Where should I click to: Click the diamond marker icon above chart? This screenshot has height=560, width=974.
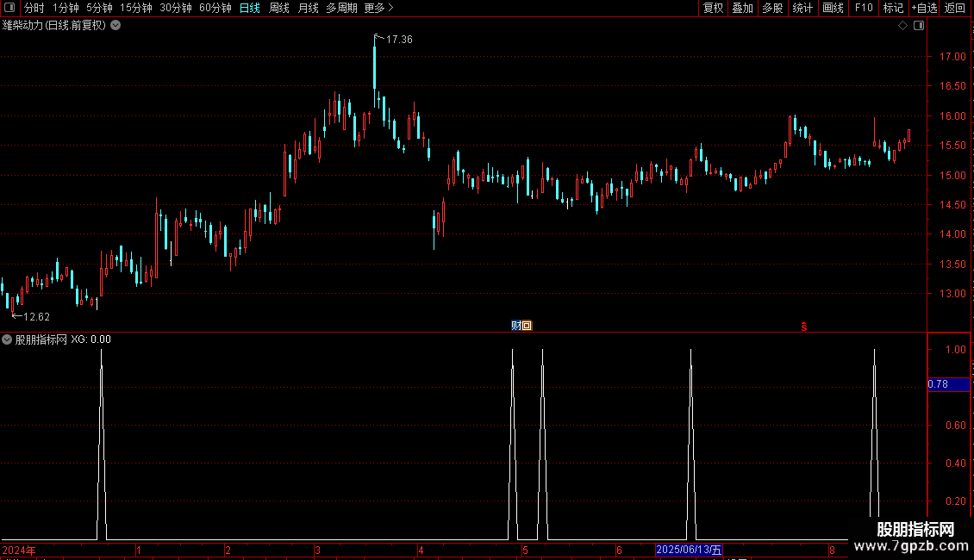pyautogui.click(x=902, y=26)
